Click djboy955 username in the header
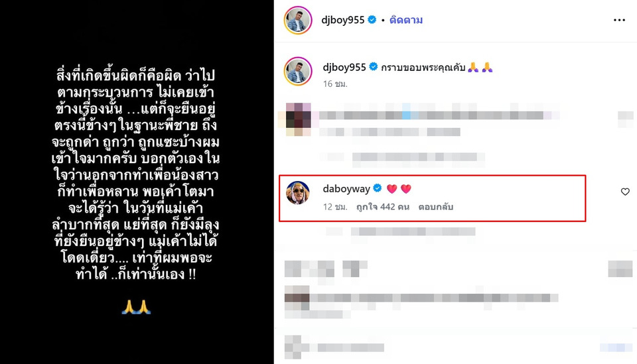This screenshot has height=364, width=637. click(x=342, y=20)
